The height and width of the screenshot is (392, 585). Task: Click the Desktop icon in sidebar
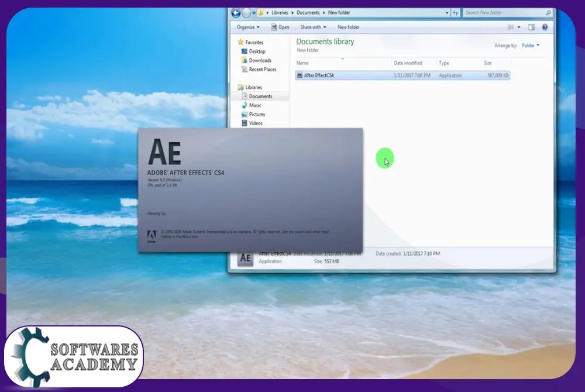click(245, 51)
